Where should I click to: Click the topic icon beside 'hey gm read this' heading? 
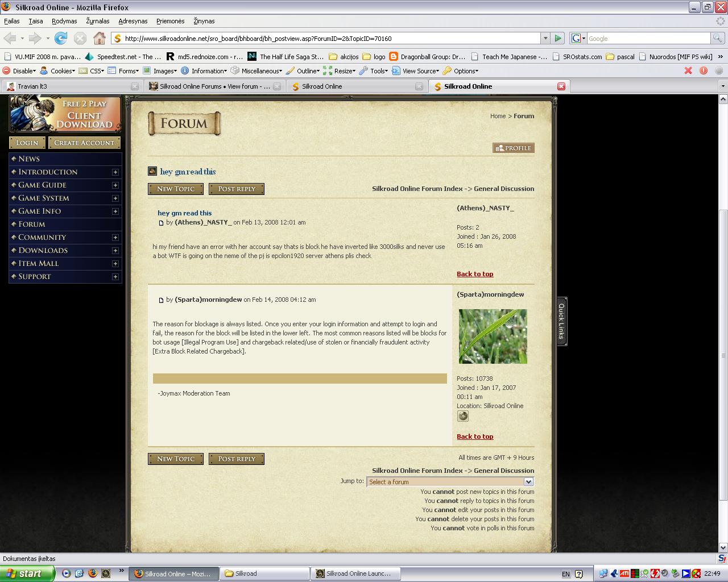(152, 171)
